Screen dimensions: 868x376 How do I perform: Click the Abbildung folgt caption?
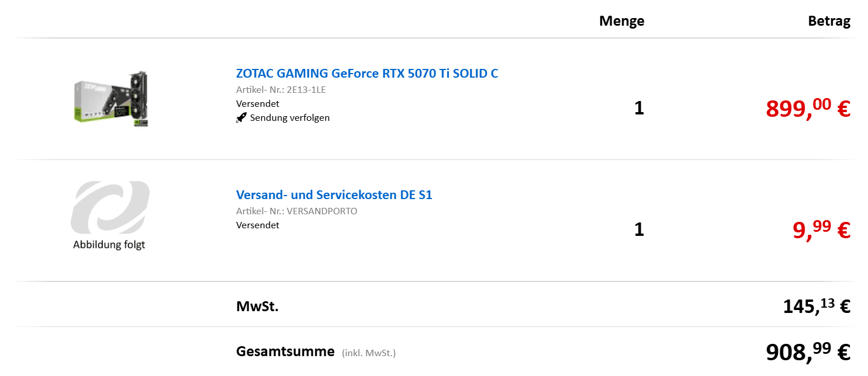point(109,245)
